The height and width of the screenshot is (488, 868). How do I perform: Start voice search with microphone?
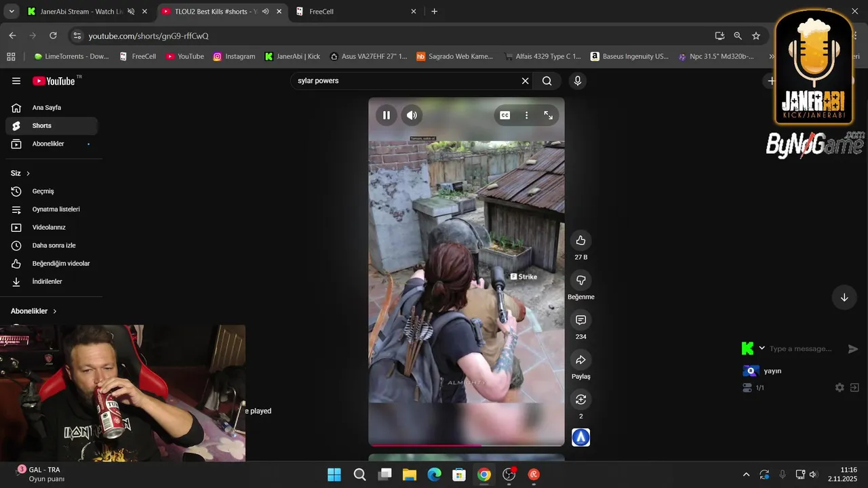click(x=578, y=81)
